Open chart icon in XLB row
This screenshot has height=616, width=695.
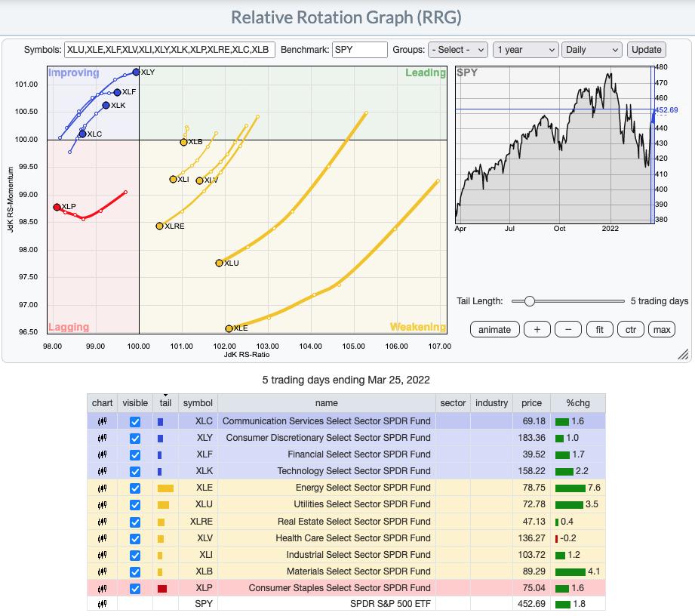pos(103,571)
